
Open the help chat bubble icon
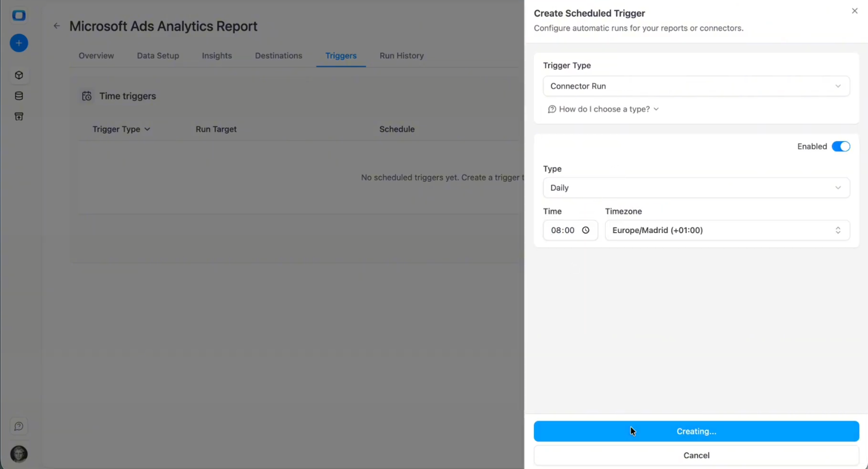(19, 426)
